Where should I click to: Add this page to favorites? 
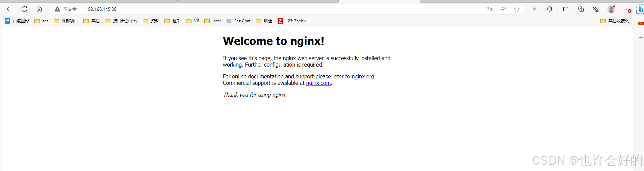tap(517, 9)
